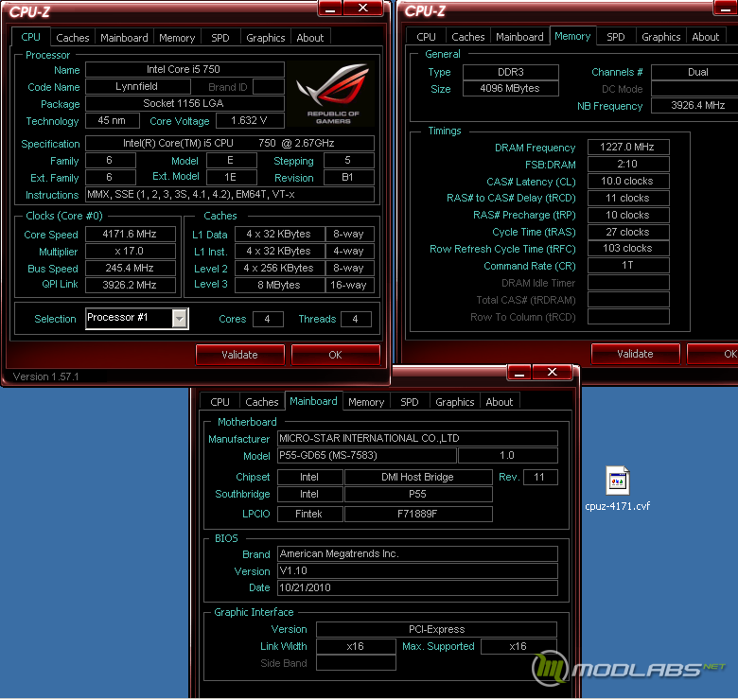Click the Instructions field listing MMX, SSE
This screenshot has height=700, width=738.
(230, 194)
